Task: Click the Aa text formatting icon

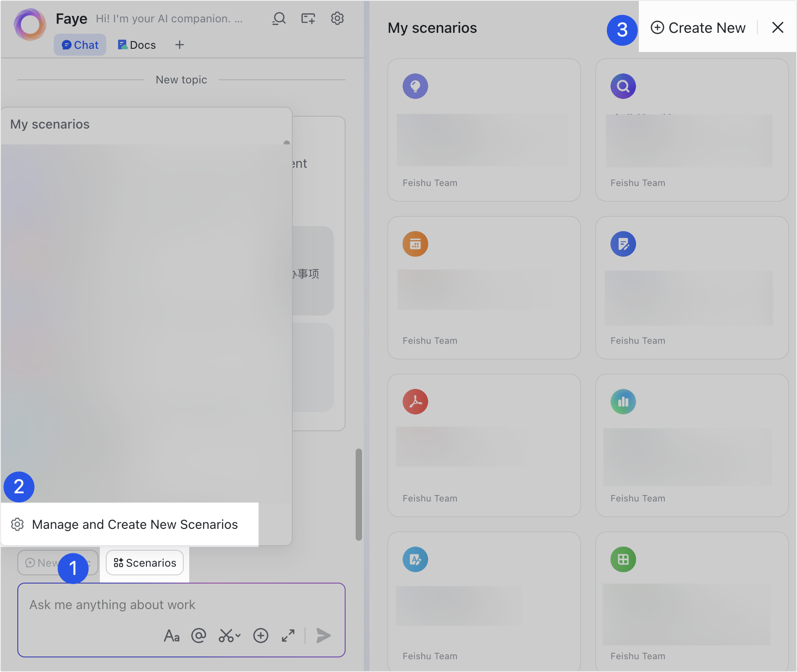Action: click(x=171, y=635)
